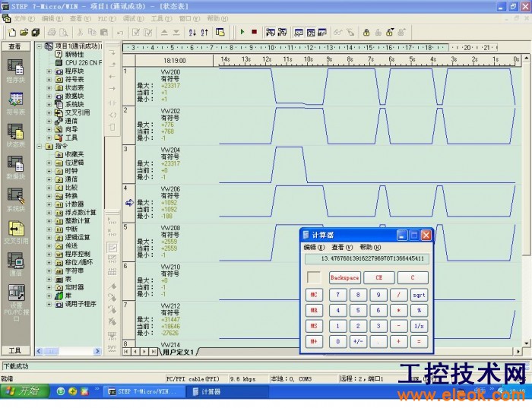Open Symbol Table in the navigation bar
The image size is (532, 408).
click(15, 103)
